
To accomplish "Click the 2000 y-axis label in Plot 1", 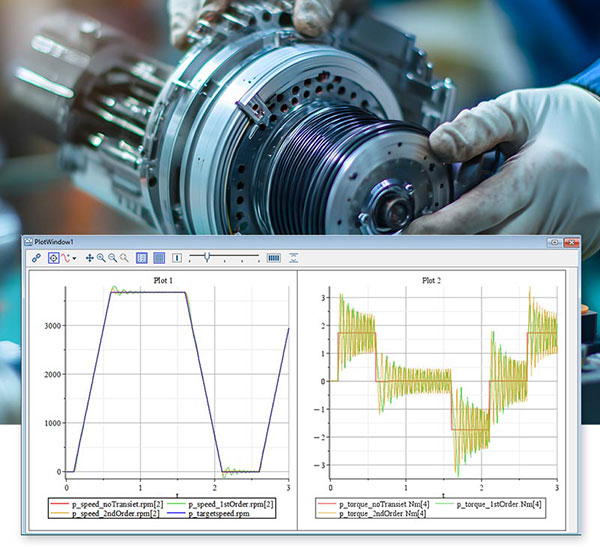I will [52, 375].
